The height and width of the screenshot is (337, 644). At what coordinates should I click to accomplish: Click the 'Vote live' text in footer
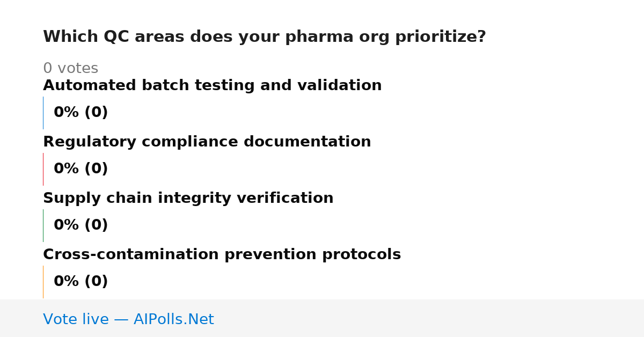click(x=76, y=319)
